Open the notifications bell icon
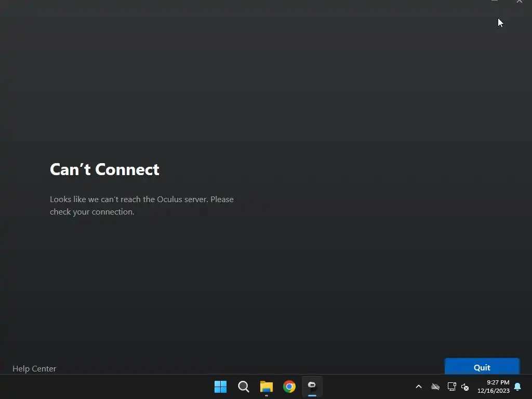The width and height of the screenshot is (532, 399). click(518, 387)
